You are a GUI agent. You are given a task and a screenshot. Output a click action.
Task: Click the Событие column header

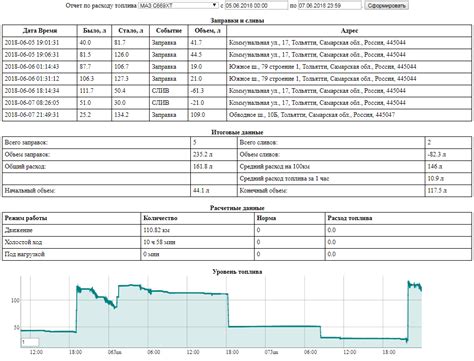tap(169, 31)
